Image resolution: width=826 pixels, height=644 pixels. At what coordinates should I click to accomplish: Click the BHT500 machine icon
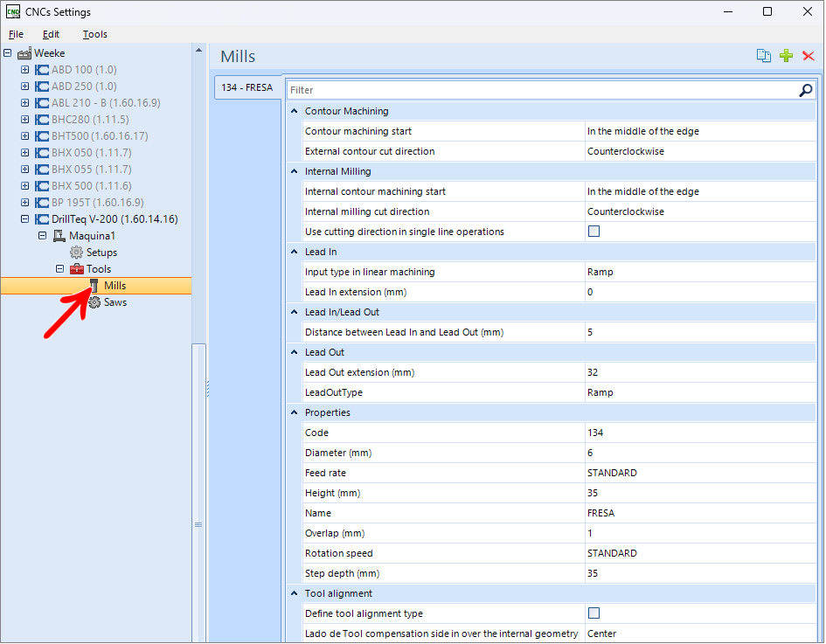point(42,136)
